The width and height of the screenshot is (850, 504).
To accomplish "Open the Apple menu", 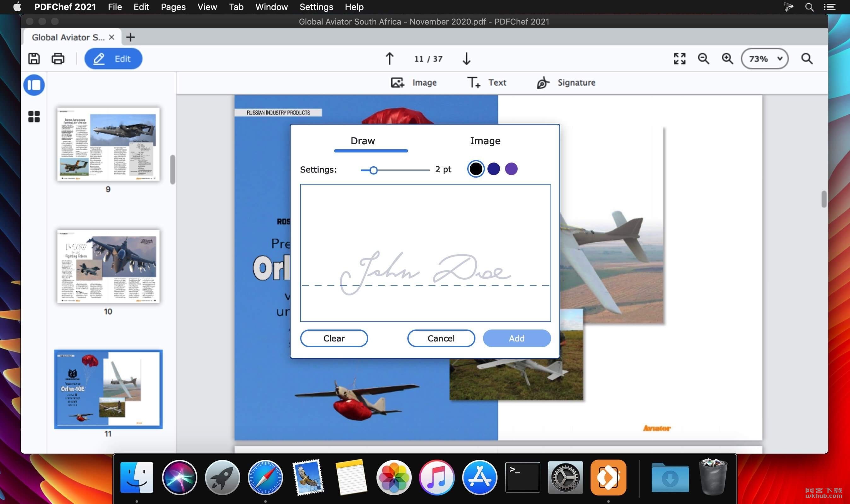I will click(x=17, y=6).
